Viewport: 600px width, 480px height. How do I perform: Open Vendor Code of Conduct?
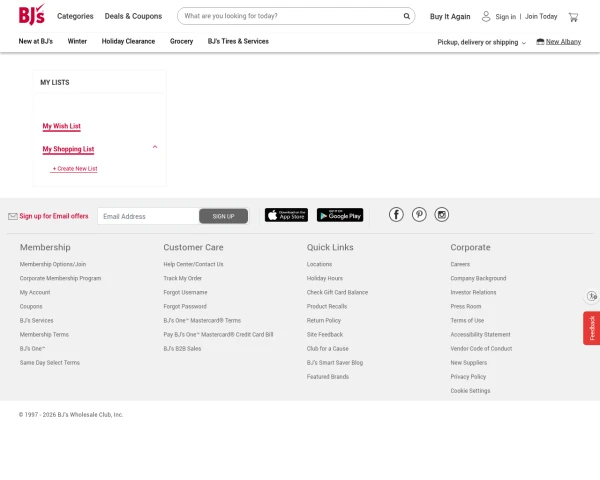(x=481, y=349)
